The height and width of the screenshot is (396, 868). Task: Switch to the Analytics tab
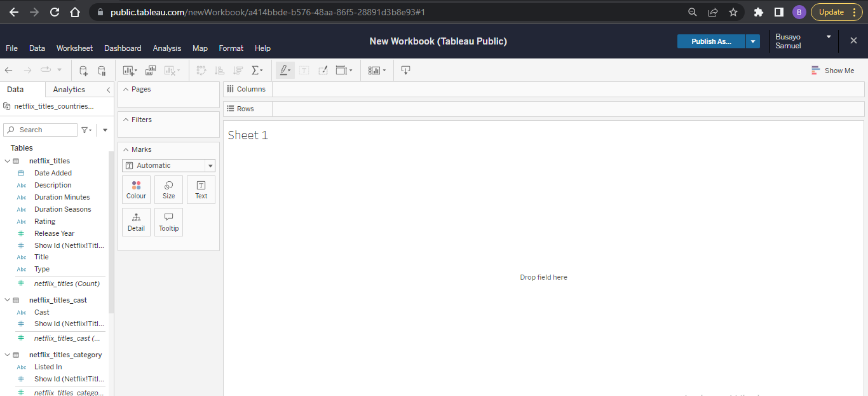(x=69, y=90)
